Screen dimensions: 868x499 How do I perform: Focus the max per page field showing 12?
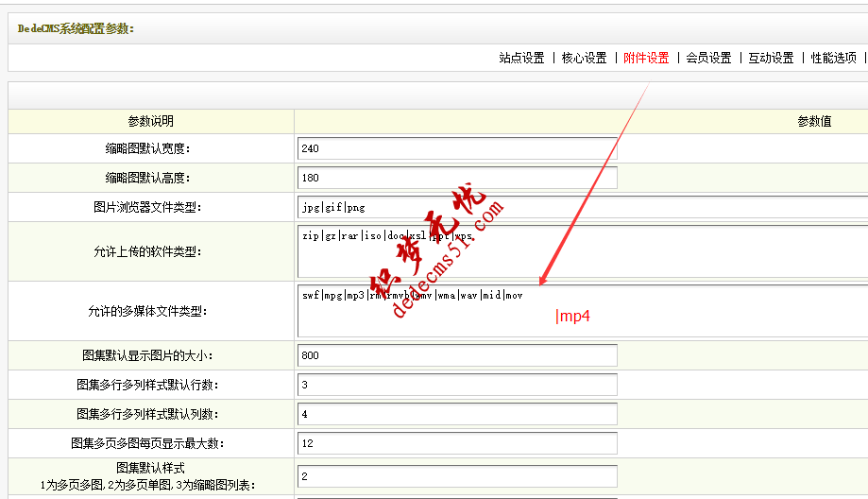pyautogui.click(x=456, y=443)
